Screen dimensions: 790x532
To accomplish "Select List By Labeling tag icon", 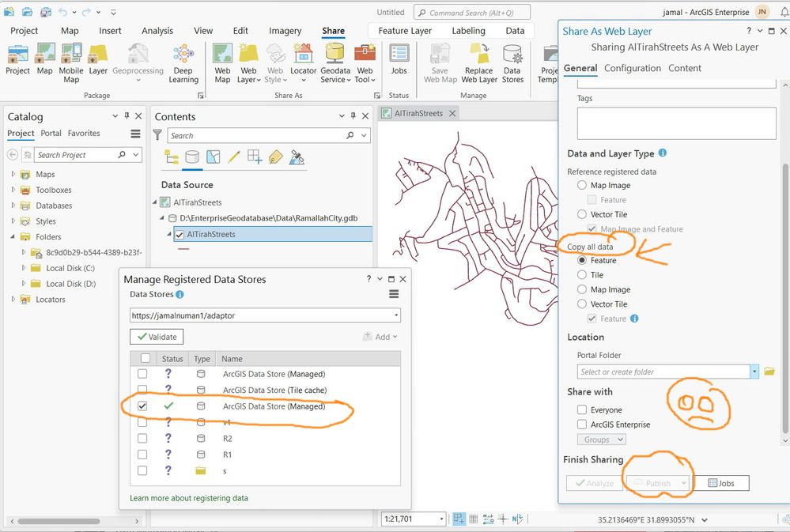I will 276,157.
